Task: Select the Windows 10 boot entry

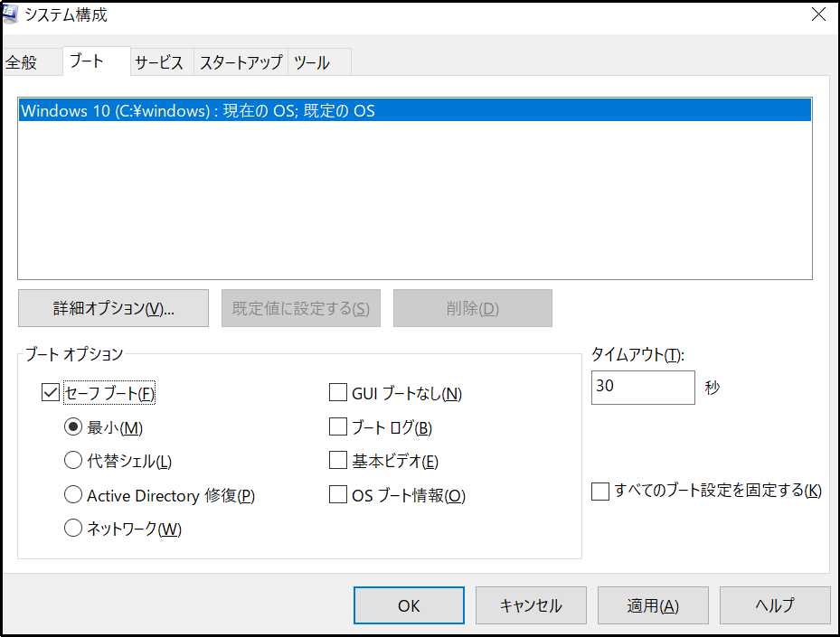Action: tap(415, 111)
